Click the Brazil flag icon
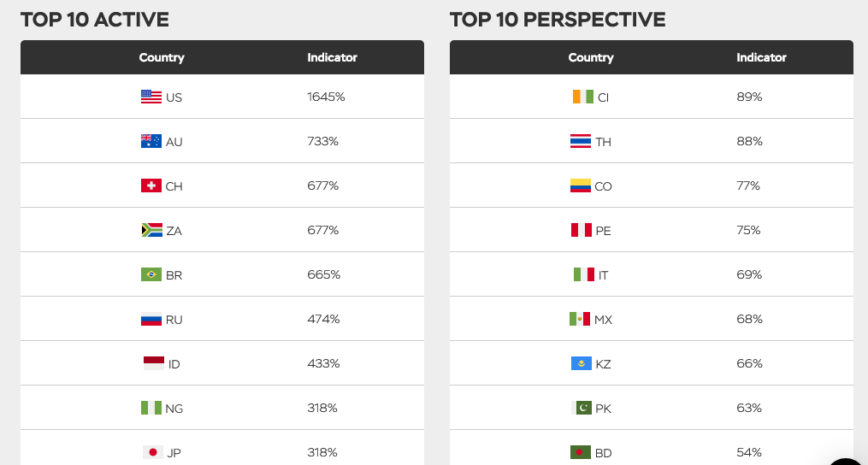868x465 pixels. pyautogui.click(x=151, y=275)
